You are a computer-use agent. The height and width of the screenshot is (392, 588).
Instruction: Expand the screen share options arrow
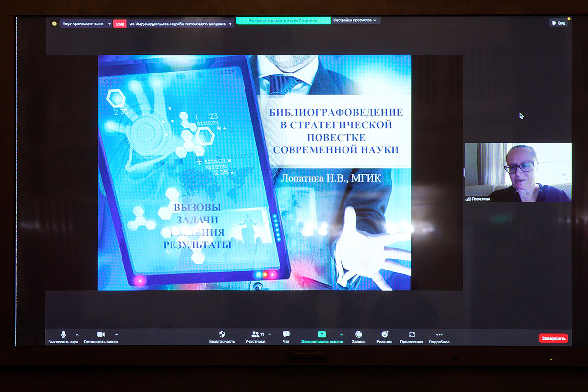[x=341, y=335]
